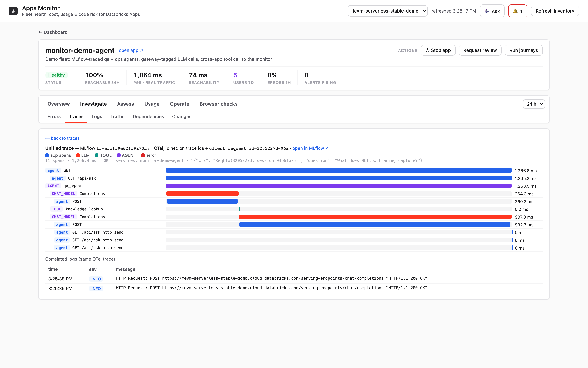Open the Logs sub-tab
The height and width of the screenshot is (368, 588).
tap(97, 117)
